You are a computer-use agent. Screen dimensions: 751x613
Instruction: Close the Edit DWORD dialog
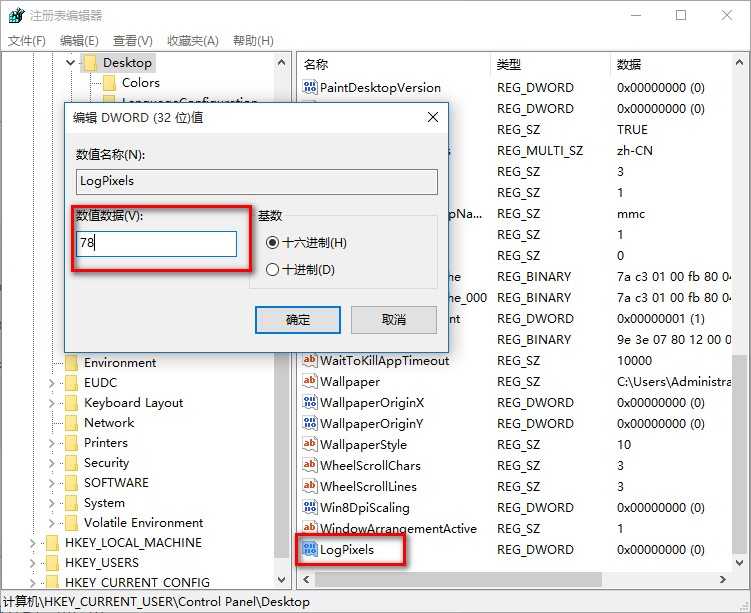pyautogui.click(x=432, y=117)
